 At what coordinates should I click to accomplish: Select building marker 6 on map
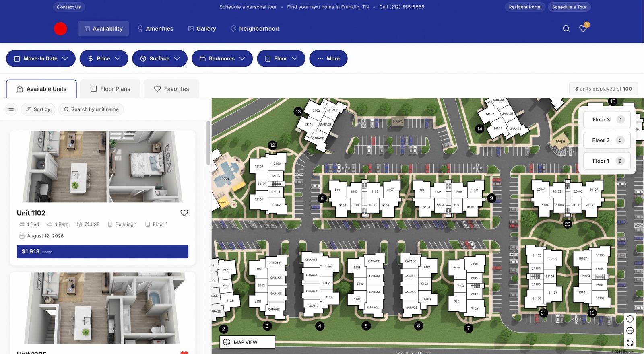[x=418, y=326]
